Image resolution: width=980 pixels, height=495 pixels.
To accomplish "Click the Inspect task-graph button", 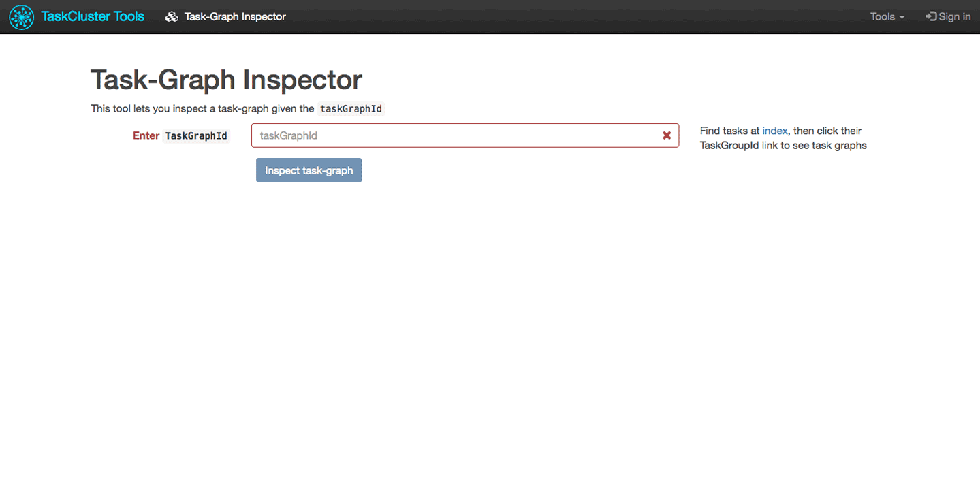I will (309, 170).
